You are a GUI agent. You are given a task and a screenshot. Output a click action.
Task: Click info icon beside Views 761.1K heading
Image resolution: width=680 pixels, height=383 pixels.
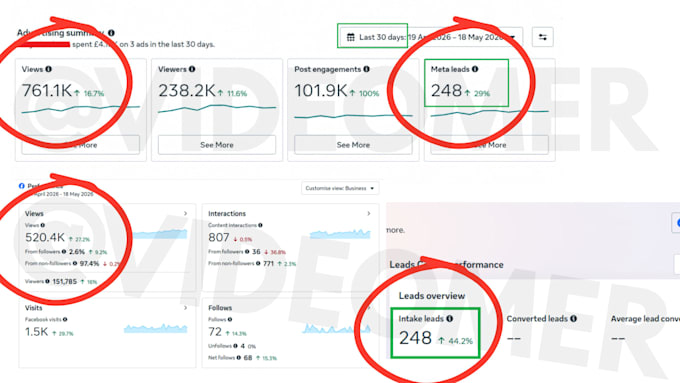49,69
